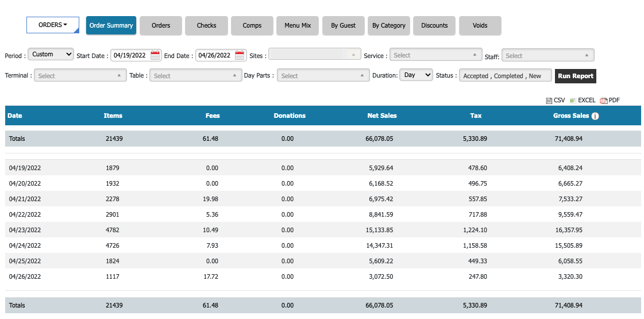
Task: Open the ORDERS dropdown menu
Action: pos(53,25)
